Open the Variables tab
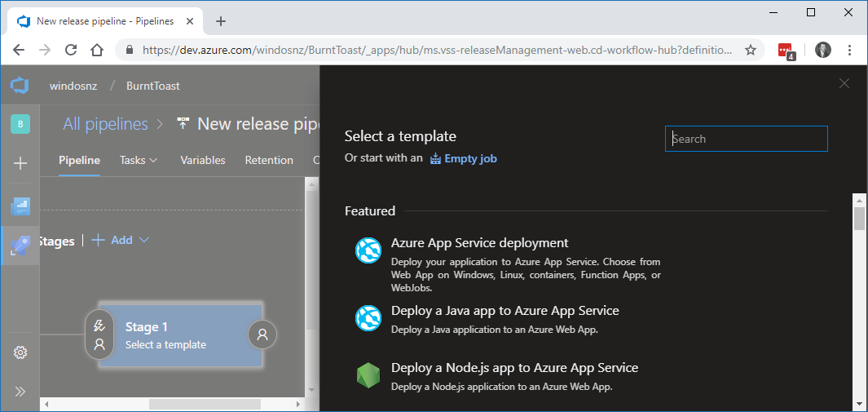868x412 pixels. tap(203, 160)
